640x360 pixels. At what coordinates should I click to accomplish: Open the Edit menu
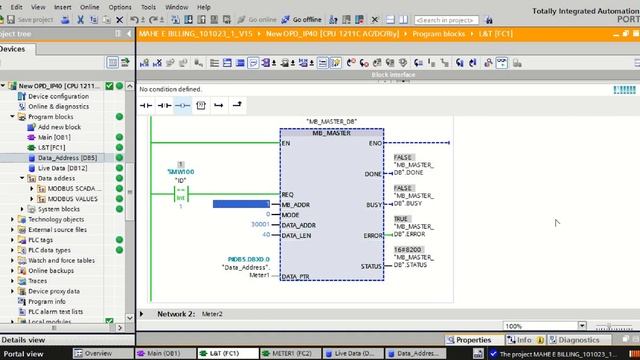coord(16,7)
